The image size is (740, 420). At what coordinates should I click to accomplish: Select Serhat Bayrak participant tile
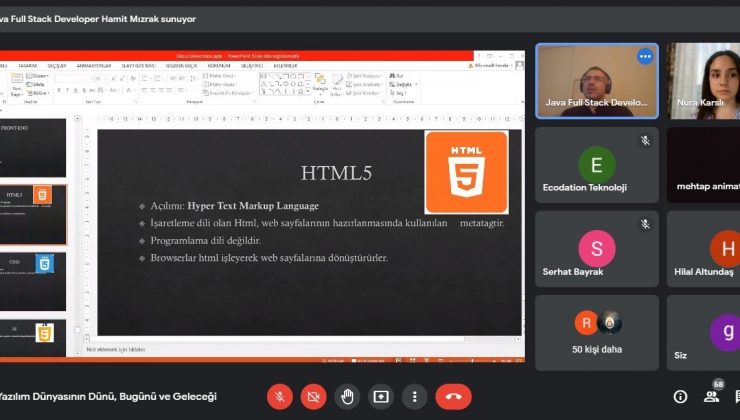coord(596,249)
